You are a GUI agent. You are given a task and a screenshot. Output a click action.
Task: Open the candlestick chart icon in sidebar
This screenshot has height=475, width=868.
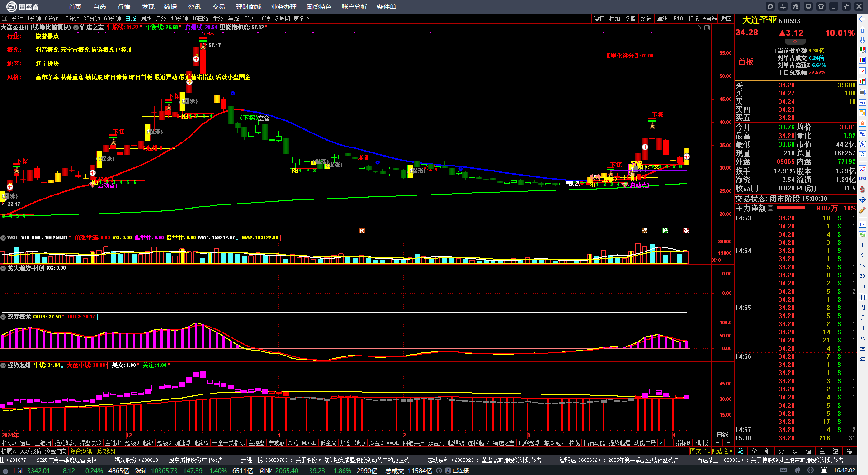[863, 81]
